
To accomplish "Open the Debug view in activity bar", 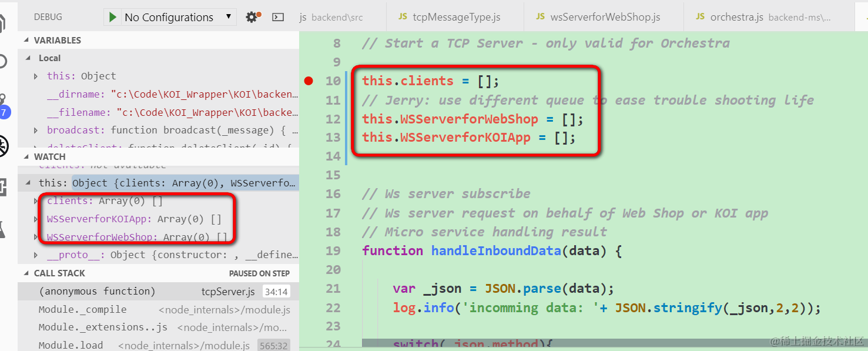I will [x=4, y=146].
